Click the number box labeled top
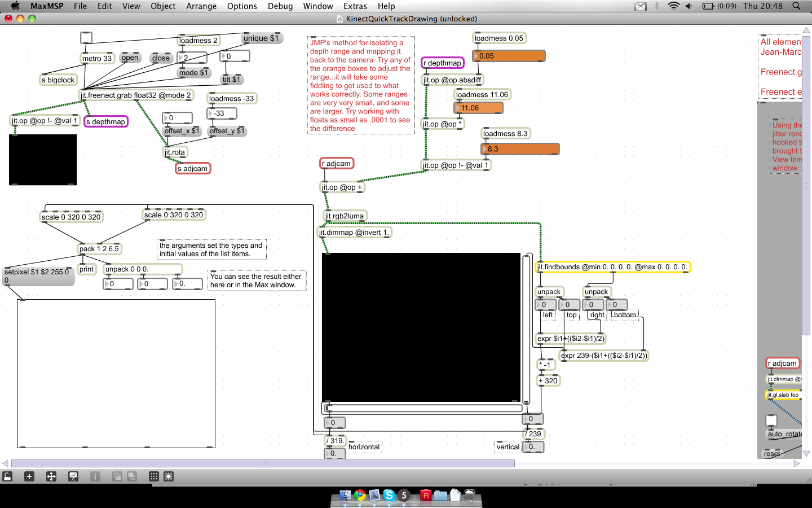Screen dimensions: 812x508 (x=570, y=305)
